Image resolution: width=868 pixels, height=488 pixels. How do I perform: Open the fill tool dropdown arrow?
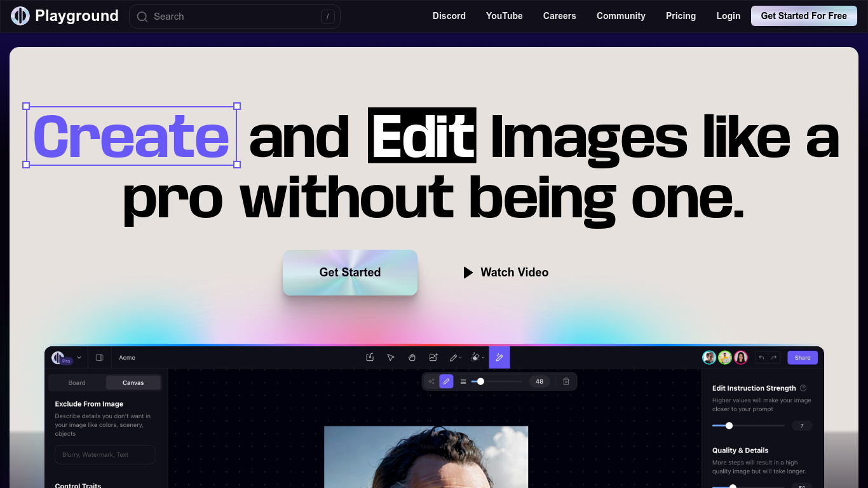coord(483,358)
